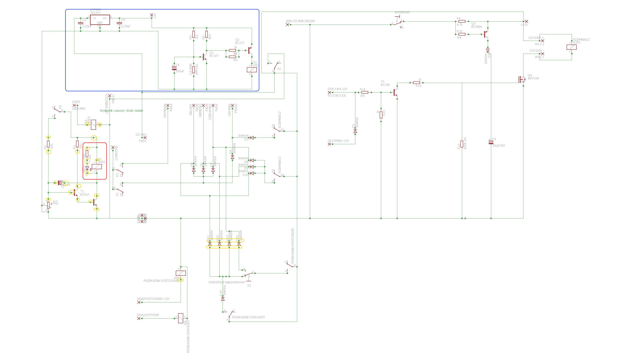Click resistor R13 beside T3

381,115
